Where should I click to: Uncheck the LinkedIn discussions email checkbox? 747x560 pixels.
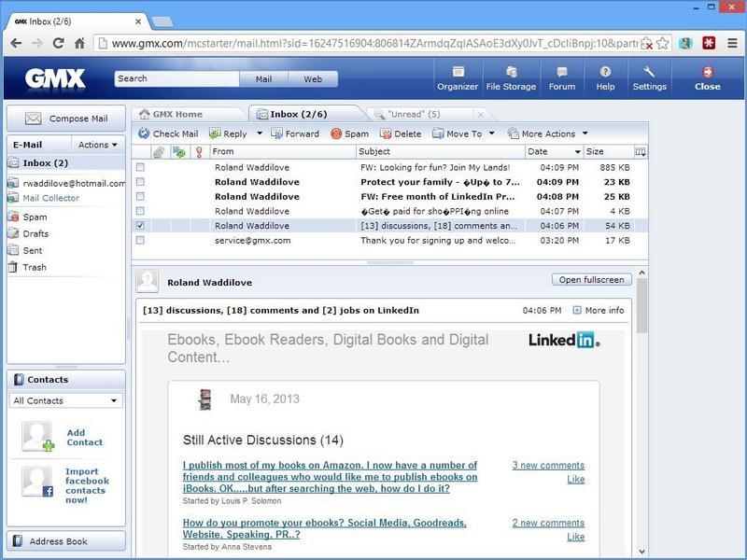[140, 226]
